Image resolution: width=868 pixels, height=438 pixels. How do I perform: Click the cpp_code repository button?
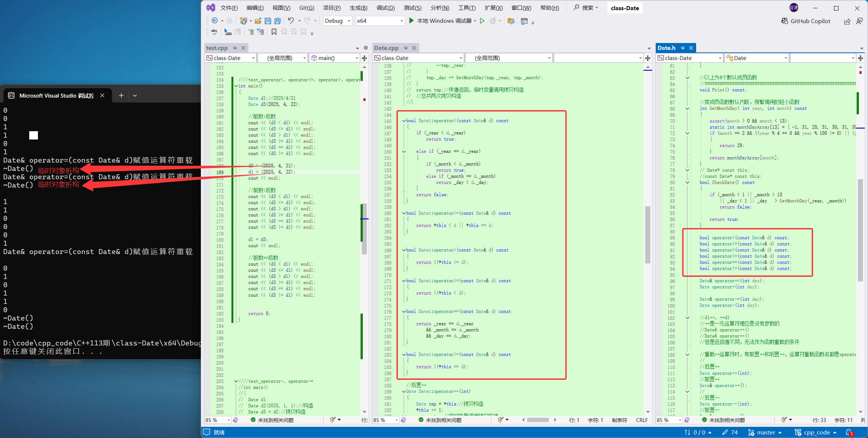point(816,432)
